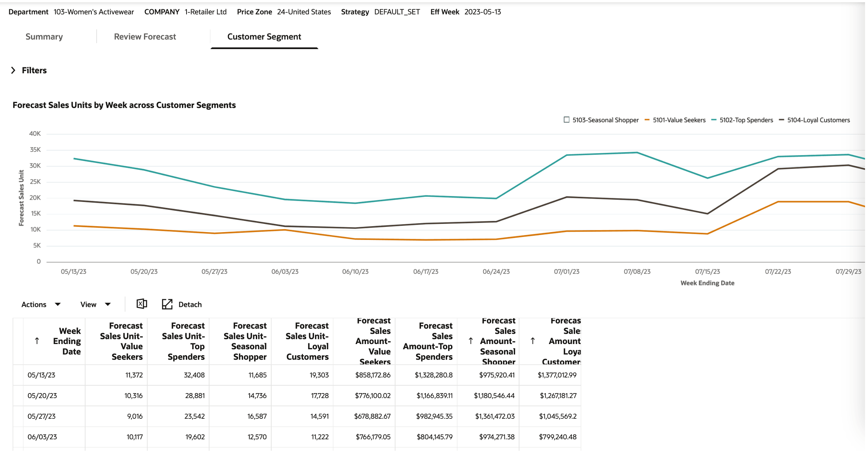The image size is (868, 453).
Task: Open the View dropdown menu
Action: click(x=95, y=305)
